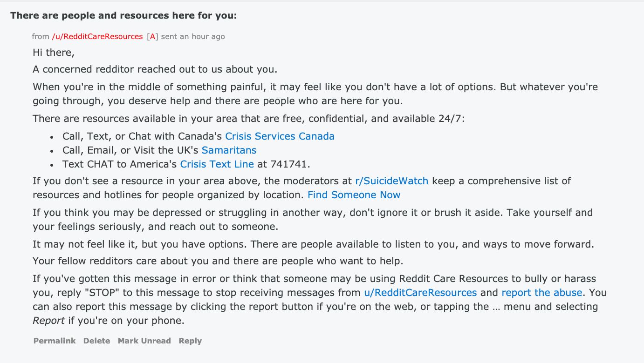Open the /u/RedditCareResources sender profile link

pos(97,36)
